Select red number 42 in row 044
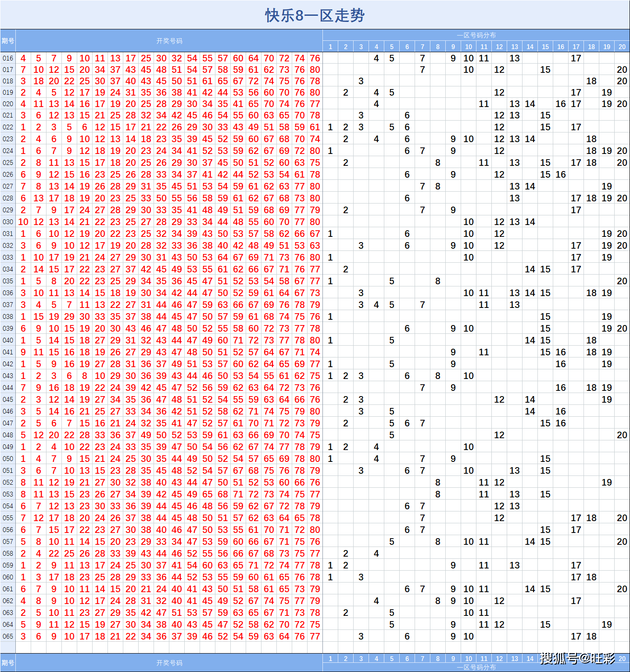Image resolution: width=630 pixels, height=672 pixels. coord(146,388)
